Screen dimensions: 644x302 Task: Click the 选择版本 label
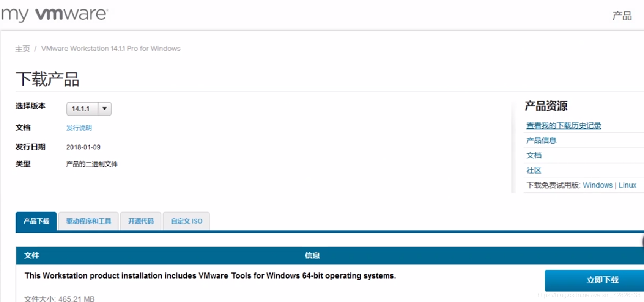30,106
